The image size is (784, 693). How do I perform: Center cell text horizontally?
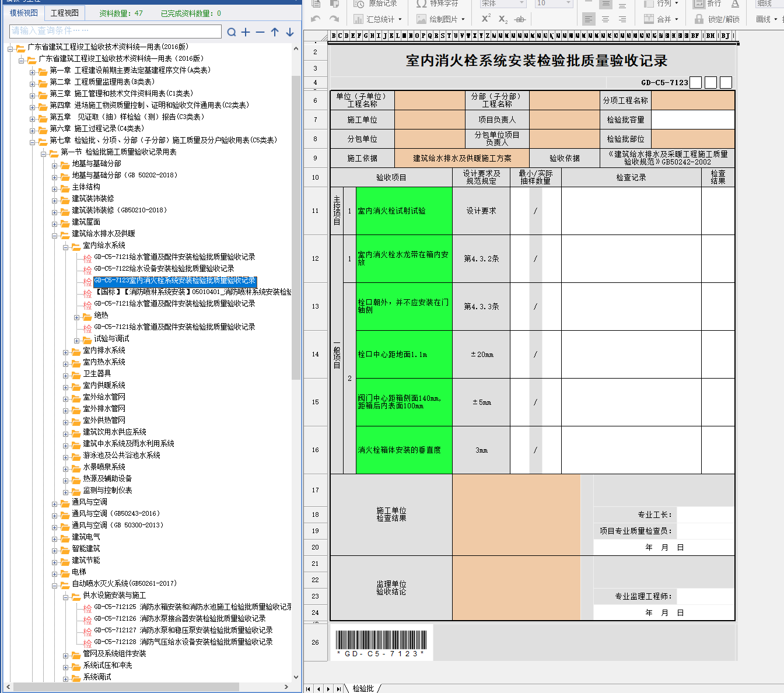pos(605,19)
